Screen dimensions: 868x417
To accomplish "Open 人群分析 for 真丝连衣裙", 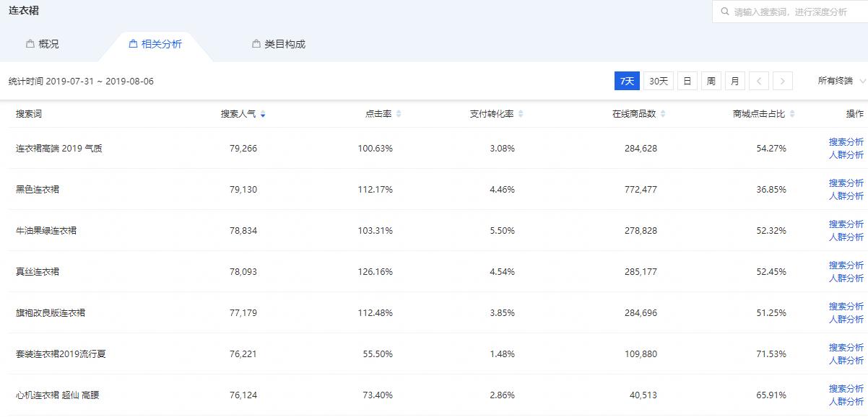I will [x=846, y=278].
